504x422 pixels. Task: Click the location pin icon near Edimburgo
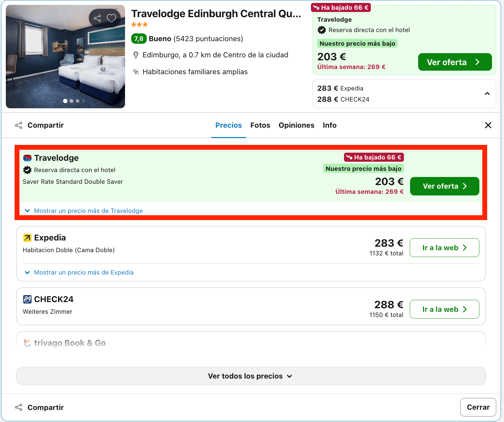pyautogui.click(x=136, y=55)
